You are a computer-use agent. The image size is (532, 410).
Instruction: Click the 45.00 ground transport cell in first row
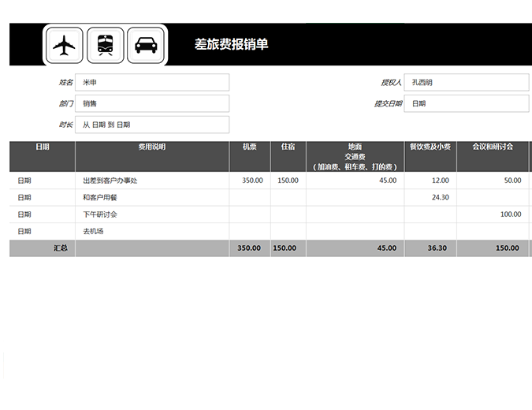click(x=355, y=181)
